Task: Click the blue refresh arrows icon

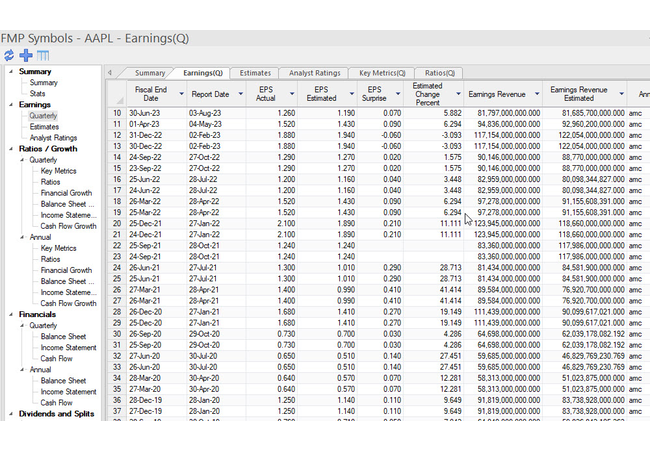Action: point(9,55)
